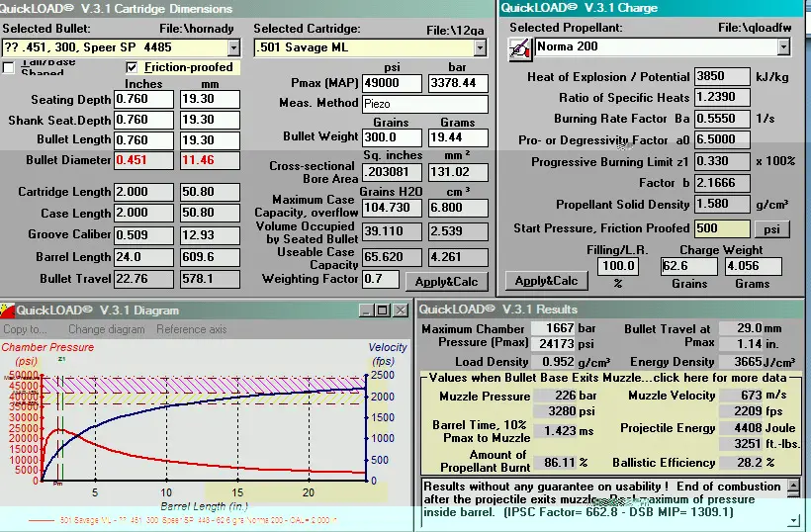Screen dimensions: 811x532
Task: Click the Groove Caliber inches field
Action: 143,235
